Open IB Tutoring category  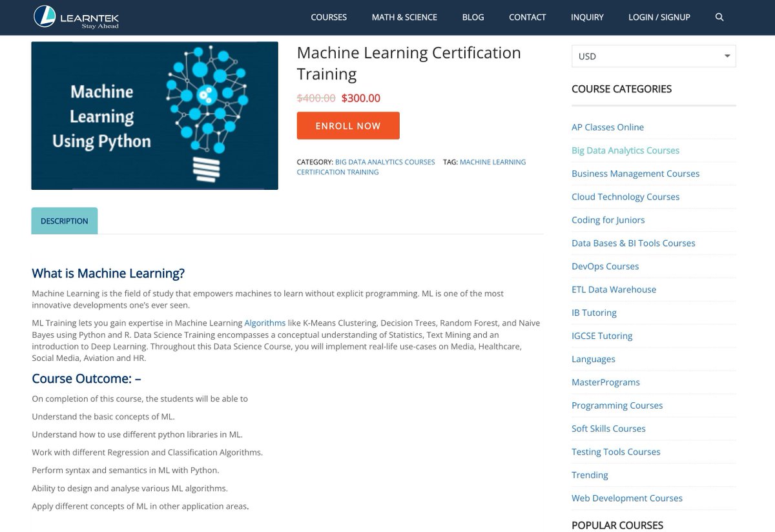[594, 313]
